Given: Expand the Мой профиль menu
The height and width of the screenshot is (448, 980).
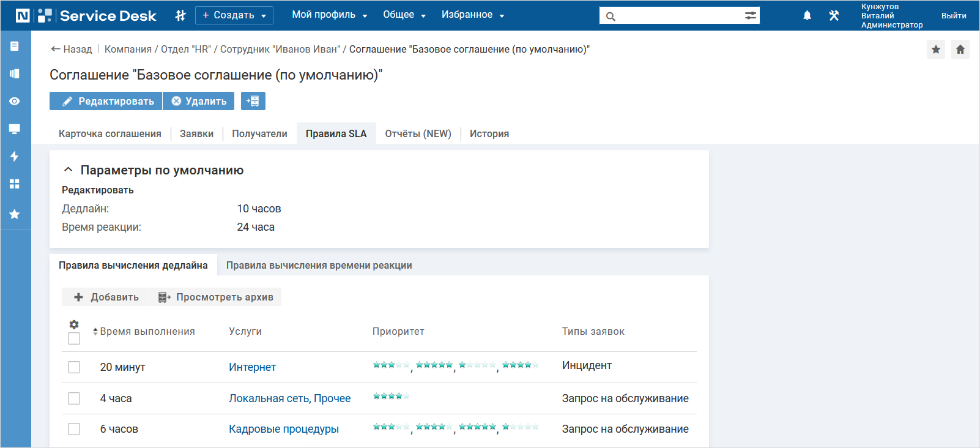Looking at the screenshot, I should click(330, 15).
